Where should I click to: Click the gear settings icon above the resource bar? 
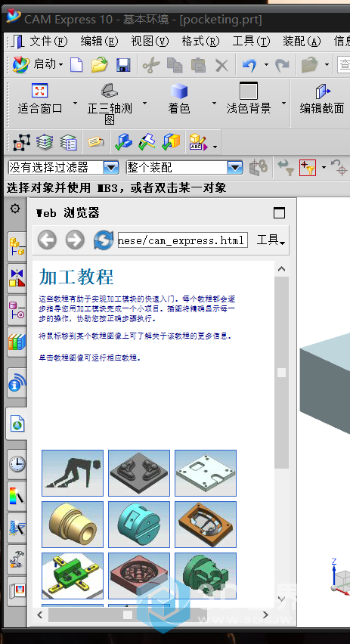[x=15, y=209]
